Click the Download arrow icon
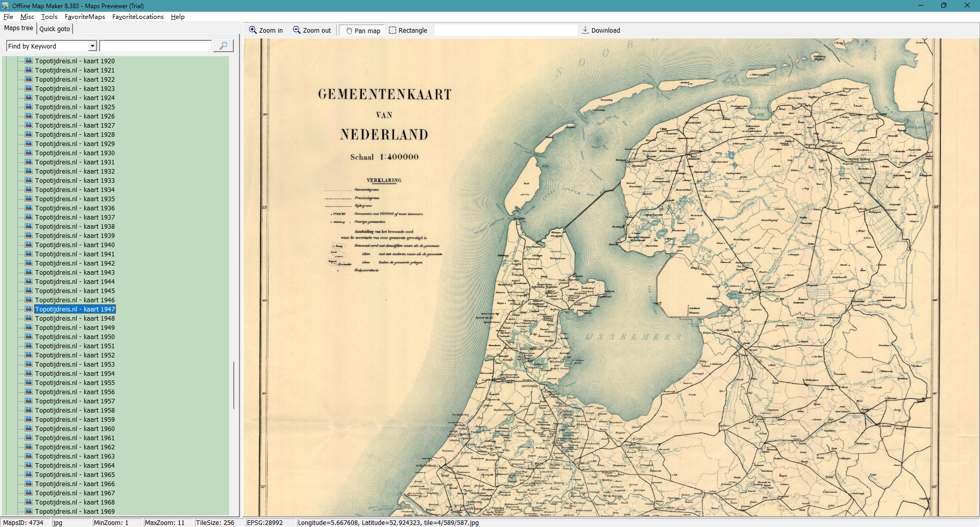The image size is (980, 527). (585, 30)
